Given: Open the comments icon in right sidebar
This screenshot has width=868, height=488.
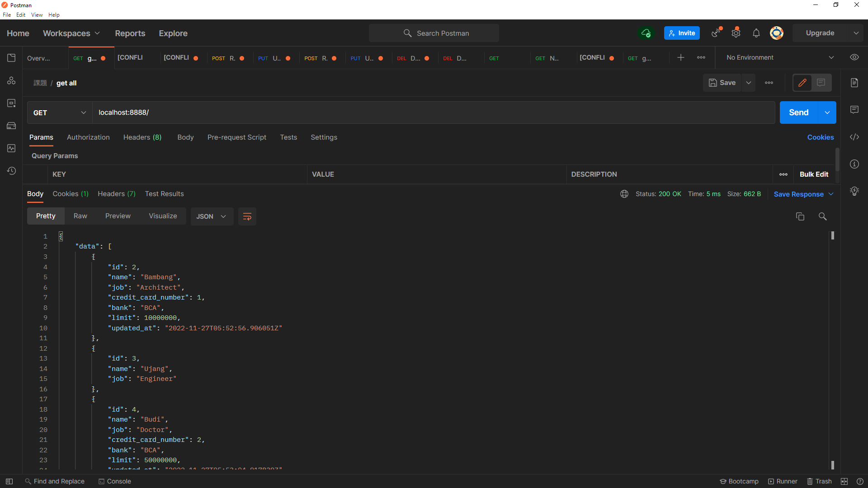Looking at the screenshot, I should pos(854,110).
